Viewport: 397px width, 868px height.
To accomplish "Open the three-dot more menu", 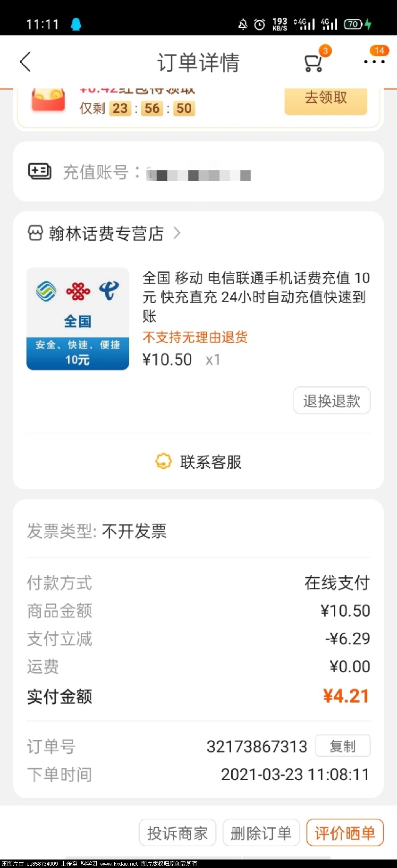I will pyautogui.click(x=374, y=62).
